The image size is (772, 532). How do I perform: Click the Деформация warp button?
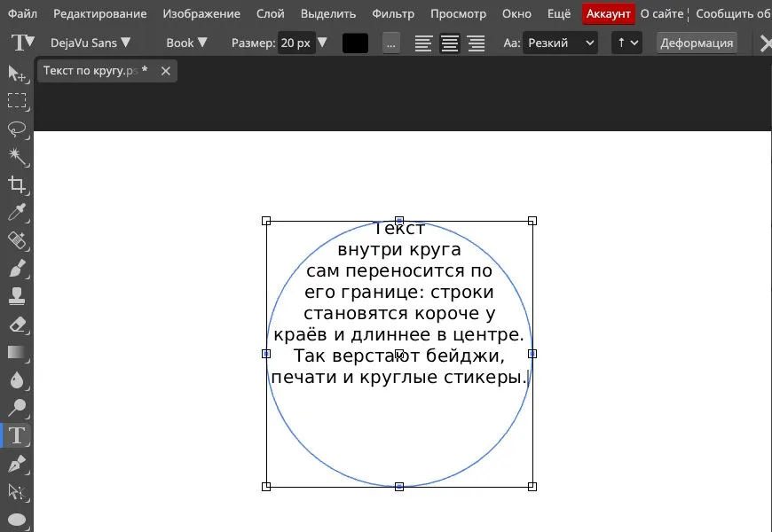[x=697, y=43]
